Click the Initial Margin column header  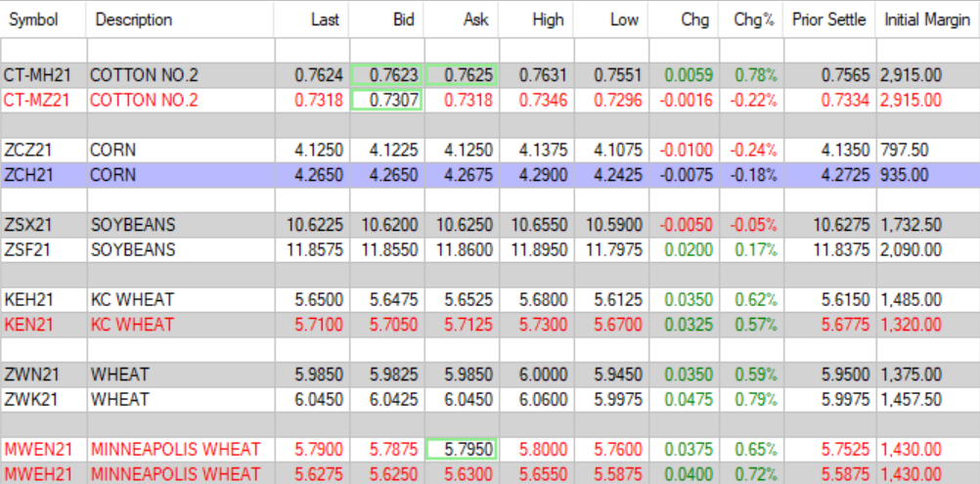[928, 20]
